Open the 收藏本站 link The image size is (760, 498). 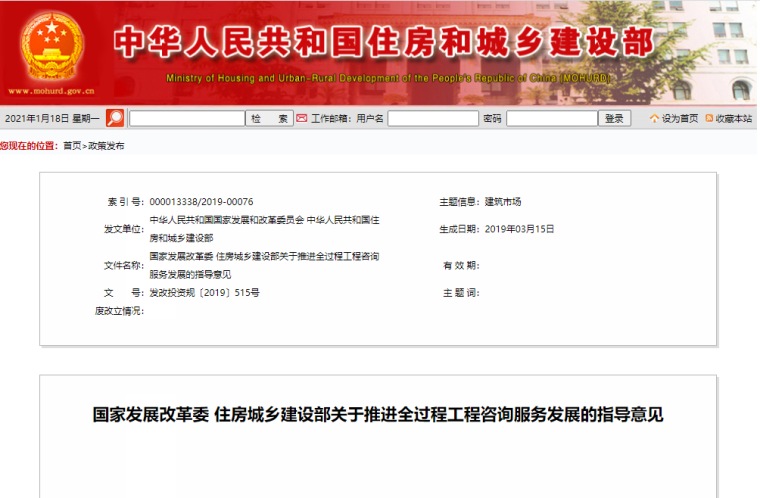tap(734, 118)
